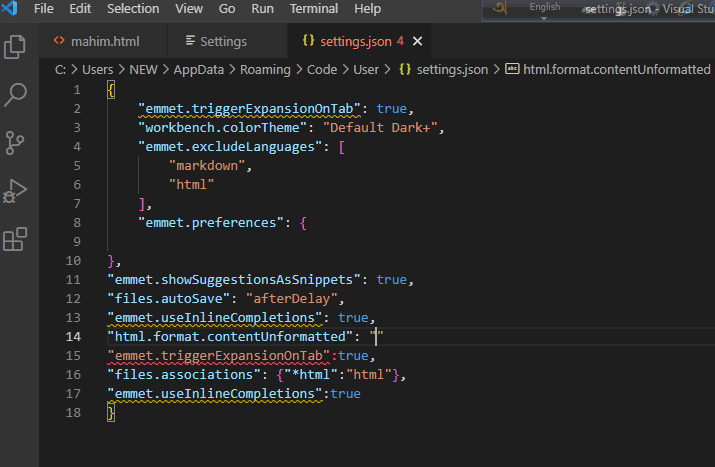Click the Users breadcrumb segment
Image resolution: width=715 pixels, height=467 pixels.
click(x=98, y=70)
